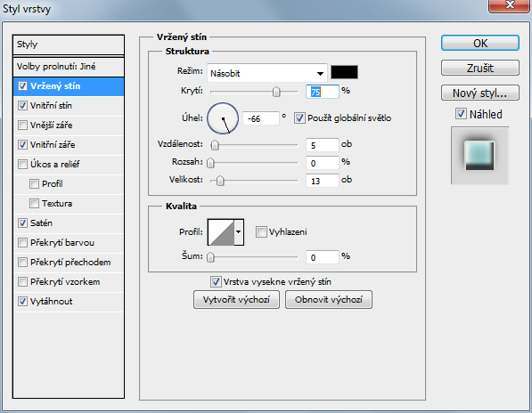Pick the black shadow color swatch

point(344,72)
